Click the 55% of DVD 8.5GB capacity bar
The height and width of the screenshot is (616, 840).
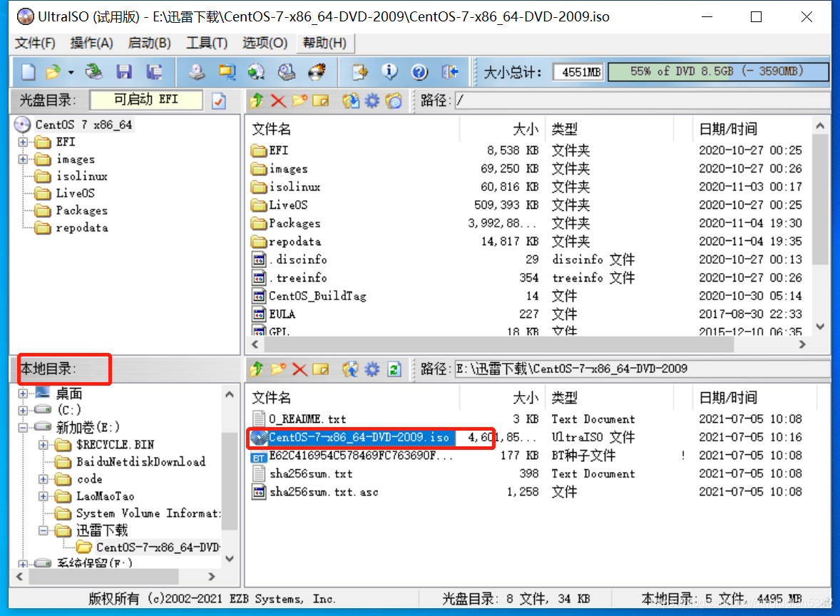click(718, 71)
